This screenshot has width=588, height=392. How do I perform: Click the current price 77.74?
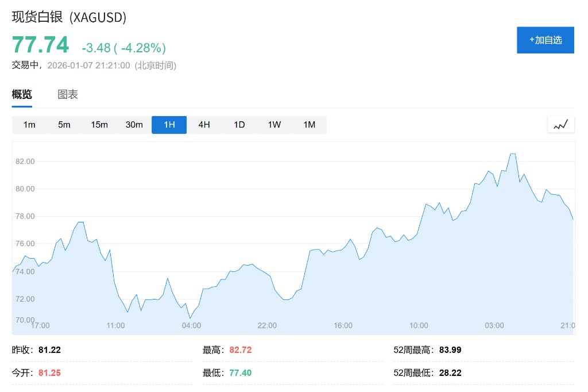[40, 45]
